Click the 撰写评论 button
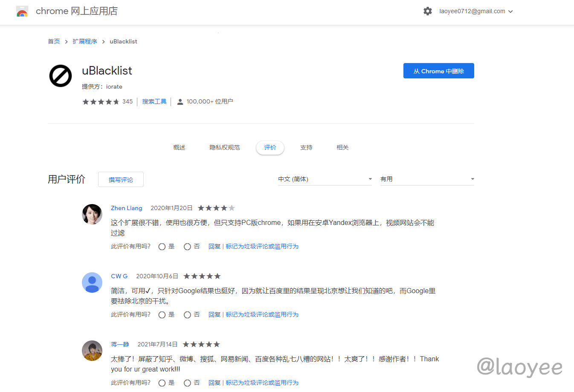The width and height of the screenshot is (574, 392). click(121, 180)
